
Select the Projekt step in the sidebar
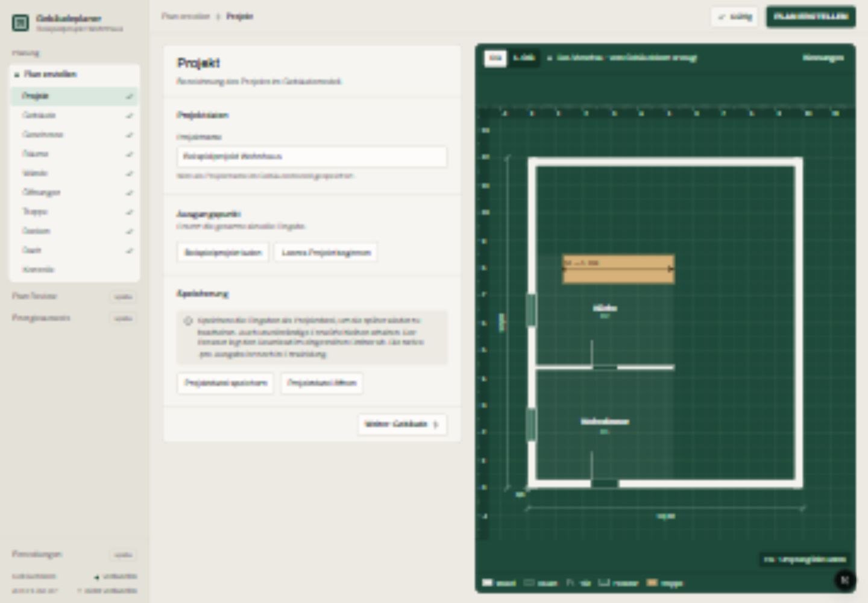click(75, 96)
